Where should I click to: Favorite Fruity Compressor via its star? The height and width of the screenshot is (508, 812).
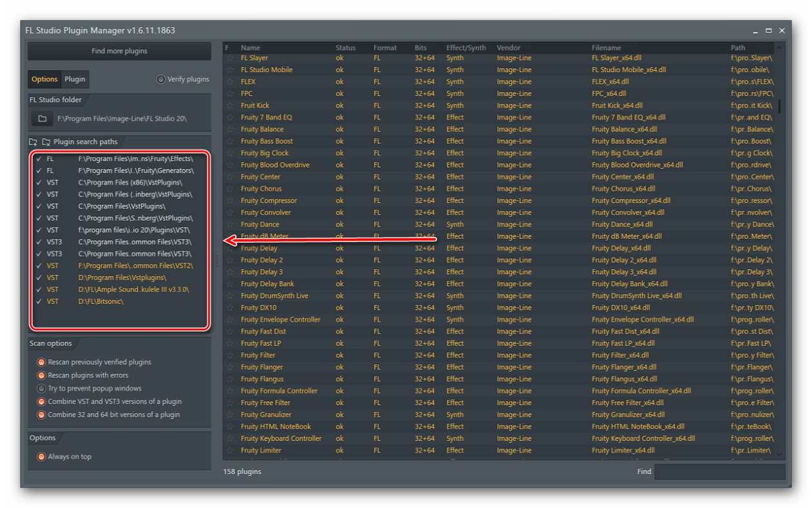click(x=229, y=201)
